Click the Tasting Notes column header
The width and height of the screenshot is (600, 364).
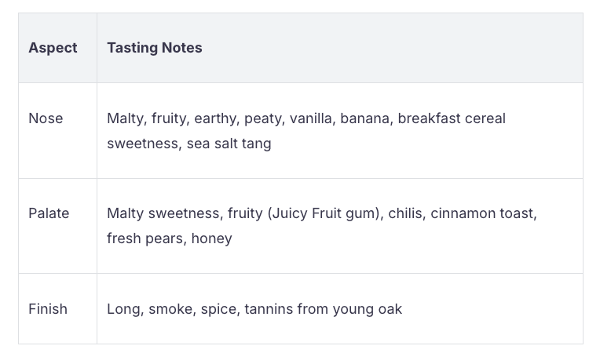pyautogui.click(x=155, y=48)
